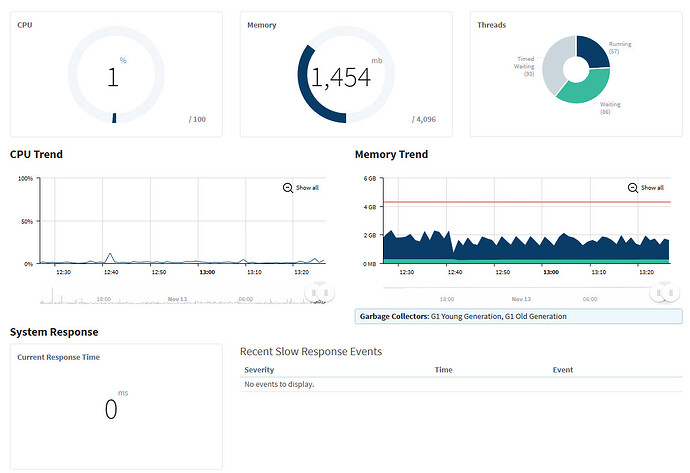Click the Severity column header
The height and width of the screenshot is (473, 690).
point(259,370)
